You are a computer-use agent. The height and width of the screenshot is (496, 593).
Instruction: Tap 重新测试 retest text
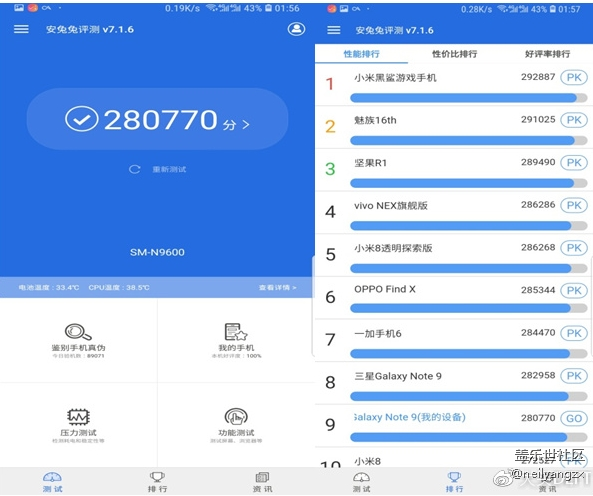pyautogui.click(x=169, y=169)
